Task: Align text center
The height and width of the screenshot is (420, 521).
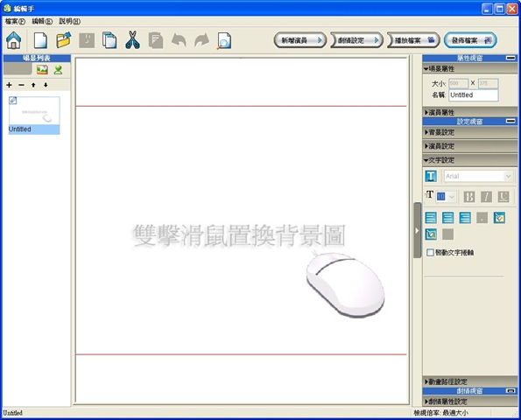Action: pos(448,218)
